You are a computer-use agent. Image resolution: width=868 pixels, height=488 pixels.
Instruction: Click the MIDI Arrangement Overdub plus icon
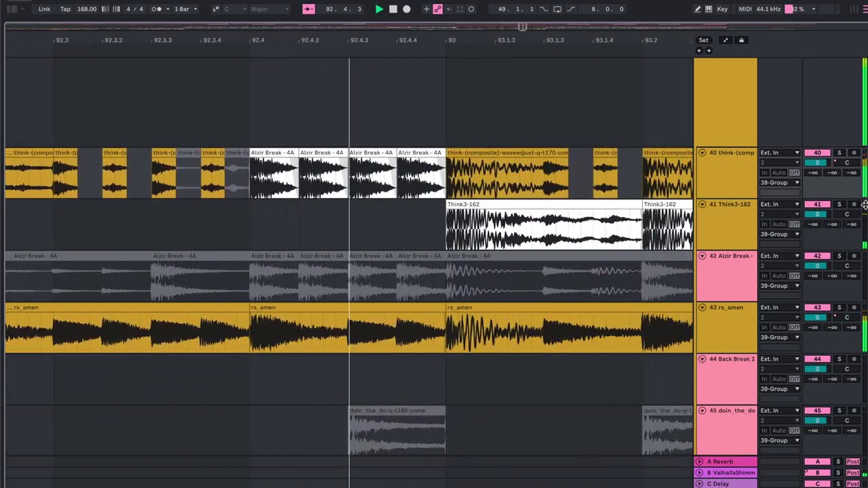tap(426, 9)
